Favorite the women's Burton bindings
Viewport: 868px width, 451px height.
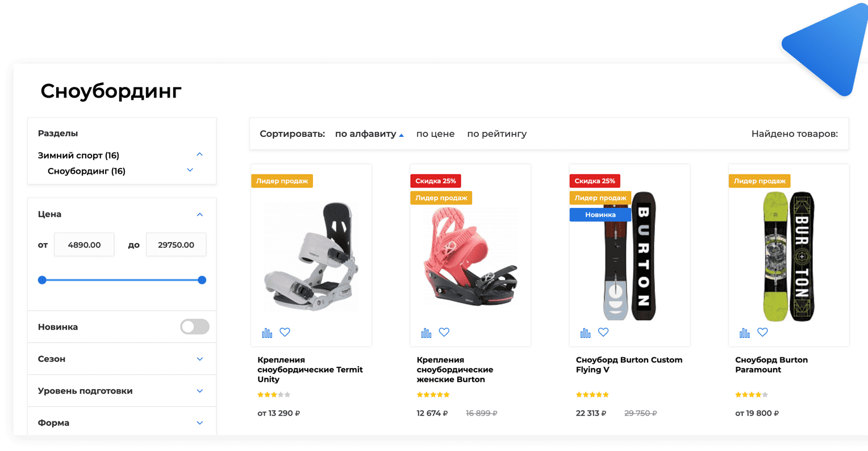[444, 332]
